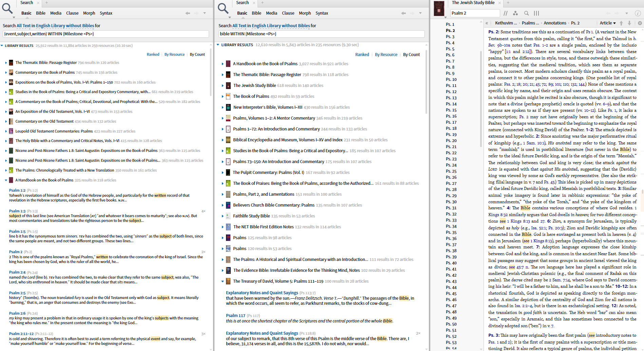
Task: Close the left Search tab
Action: coord(38,3)
